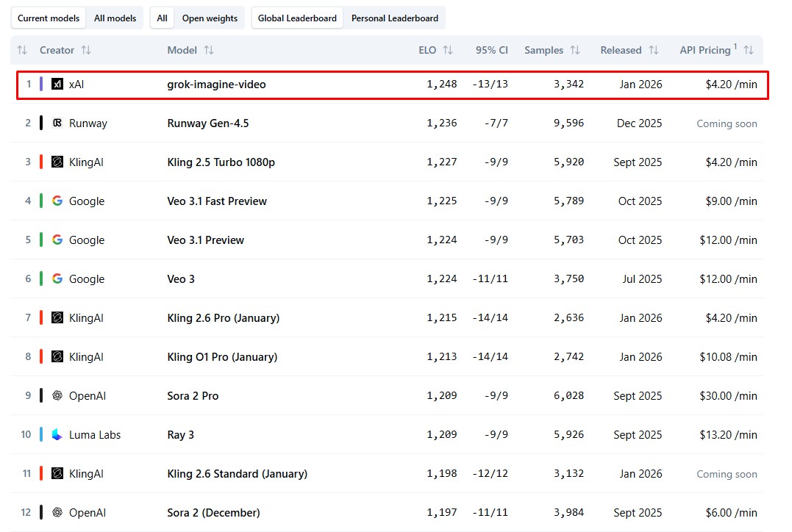
Task: Sort by ELO column arrows
Action: click(x=448, y=50)
